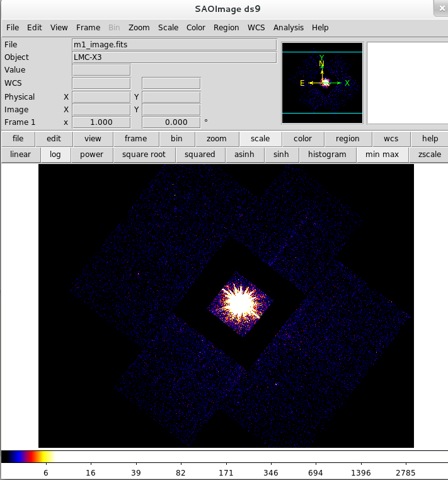Click the Frame 1 angle value 0.000

click(x=171, y=122)
